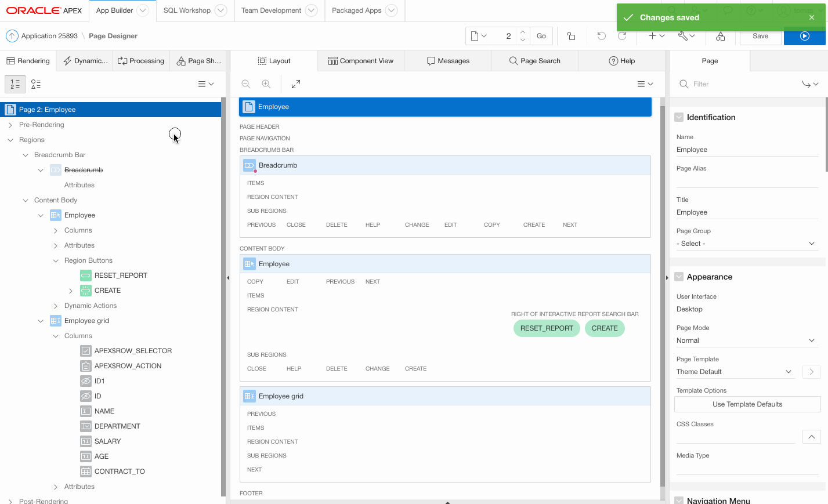
Task: Switch tree to group by component type
Action: [x=36, y=84]
